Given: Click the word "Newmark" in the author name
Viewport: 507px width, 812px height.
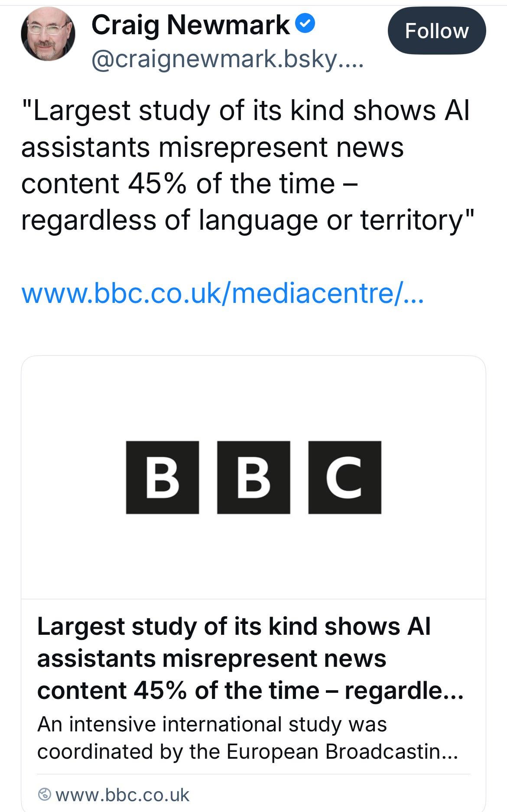Looking at the screenshot, I should pyautogui.click(x=228, y=25).
